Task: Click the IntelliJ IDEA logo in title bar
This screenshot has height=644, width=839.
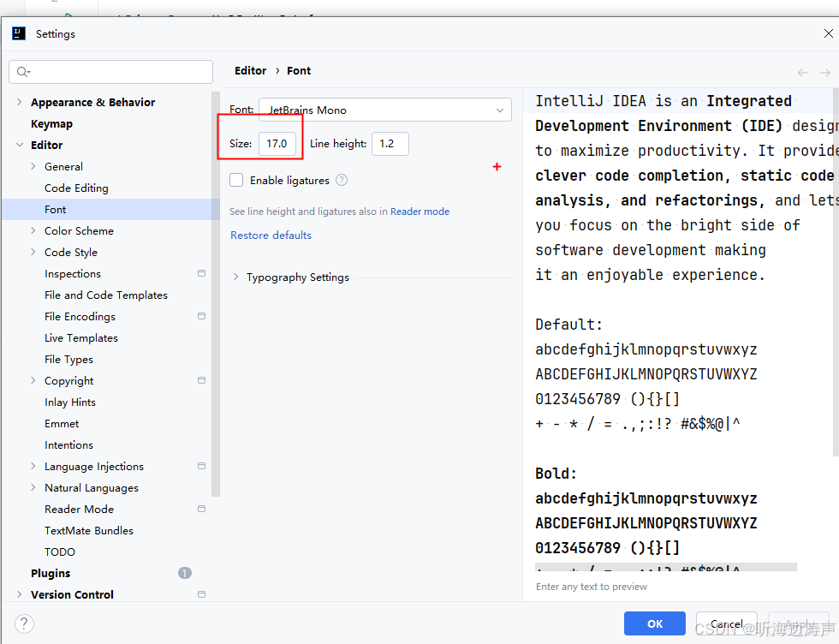Action: tap(19, 33)
